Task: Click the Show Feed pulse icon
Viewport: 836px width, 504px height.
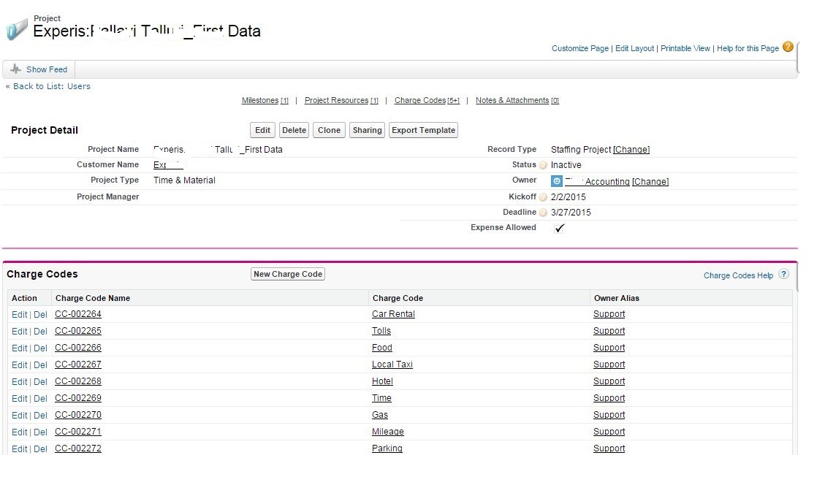Action: pos(16,69)
